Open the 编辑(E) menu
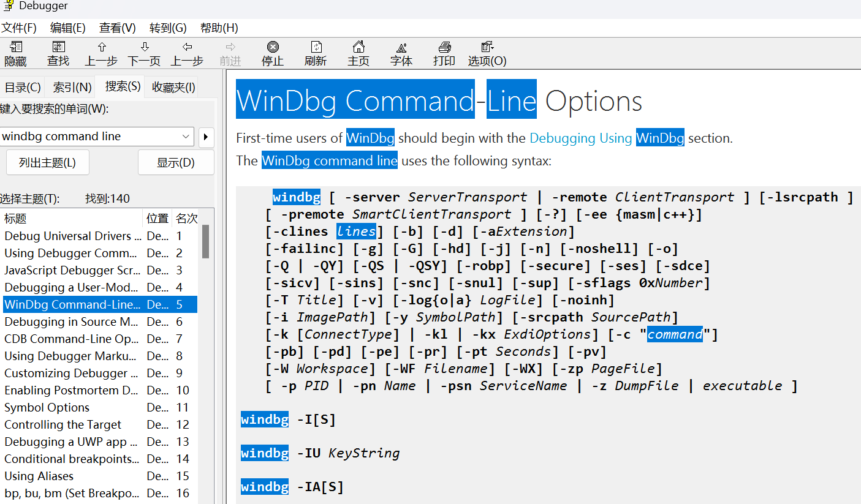The width and height of the screenshot is (861, 504). pos(68,28)
